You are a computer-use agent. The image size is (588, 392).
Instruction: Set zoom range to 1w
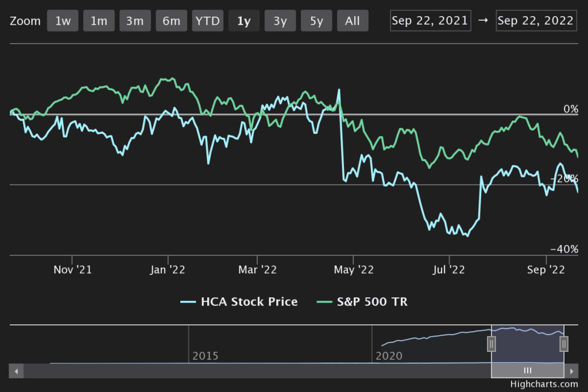pos(63,21)
